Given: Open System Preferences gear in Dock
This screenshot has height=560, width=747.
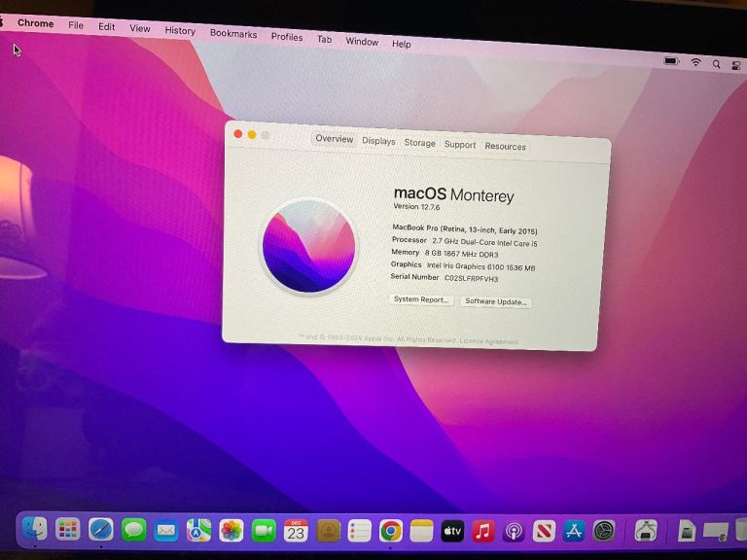Looking at the screenshot, I should [x=605, y=531].
